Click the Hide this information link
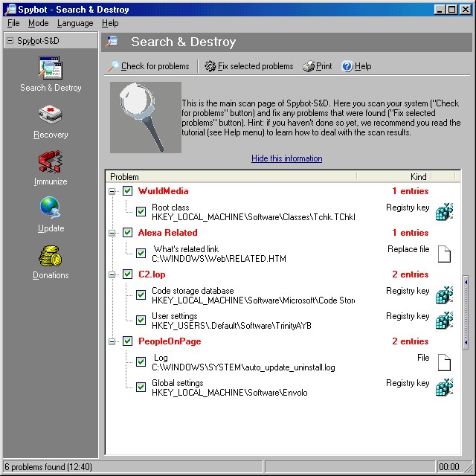This screenshot has height=476, width=476. (286, 158)
